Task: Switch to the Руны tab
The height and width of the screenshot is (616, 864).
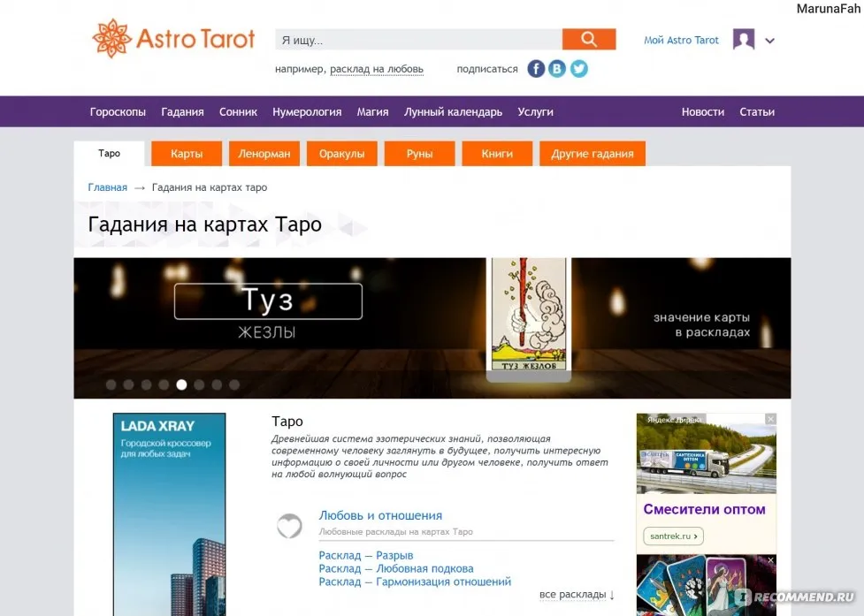Action: point(419,154)
